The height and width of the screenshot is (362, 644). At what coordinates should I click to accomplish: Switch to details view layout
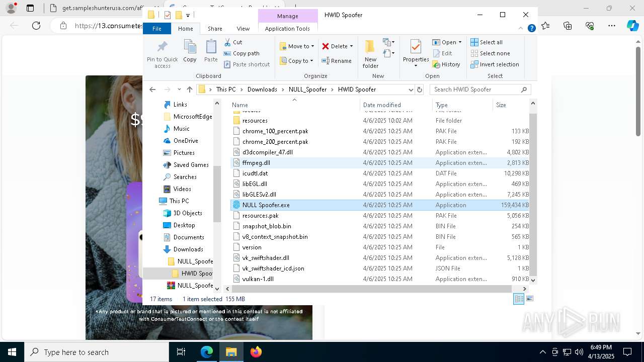point(519,299)
